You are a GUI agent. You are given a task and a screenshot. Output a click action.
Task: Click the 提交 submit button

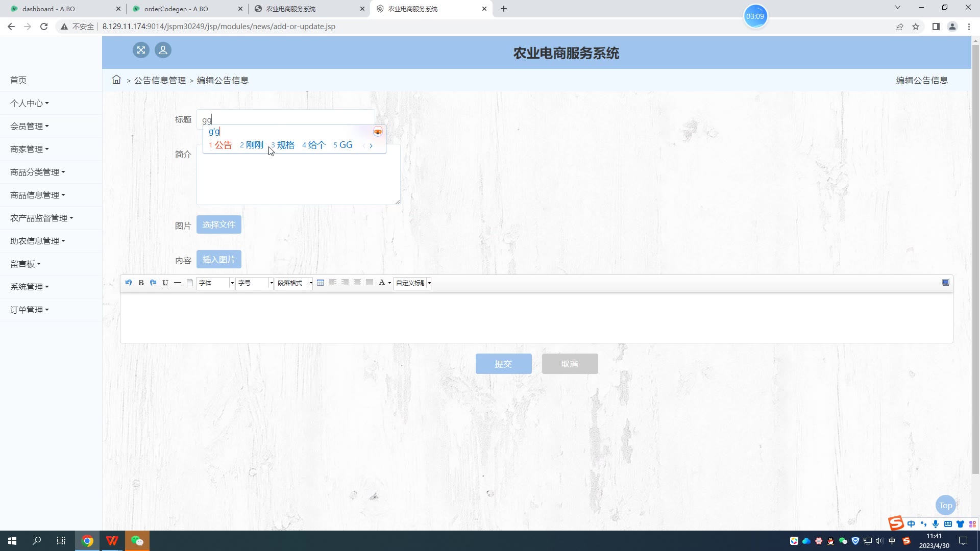(503, 364)
